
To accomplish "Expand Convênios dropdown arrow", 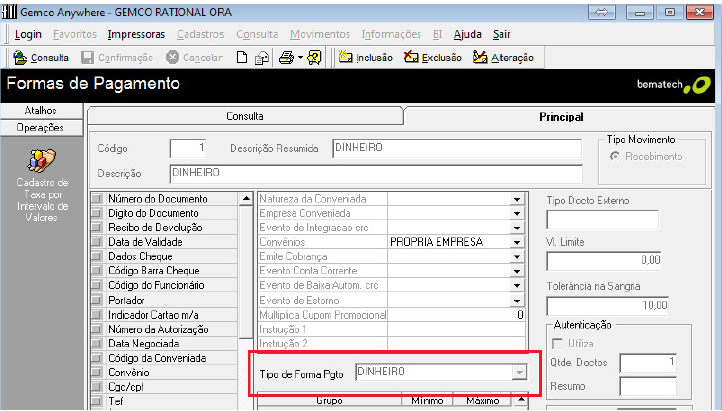I will (x=517, y=242).
